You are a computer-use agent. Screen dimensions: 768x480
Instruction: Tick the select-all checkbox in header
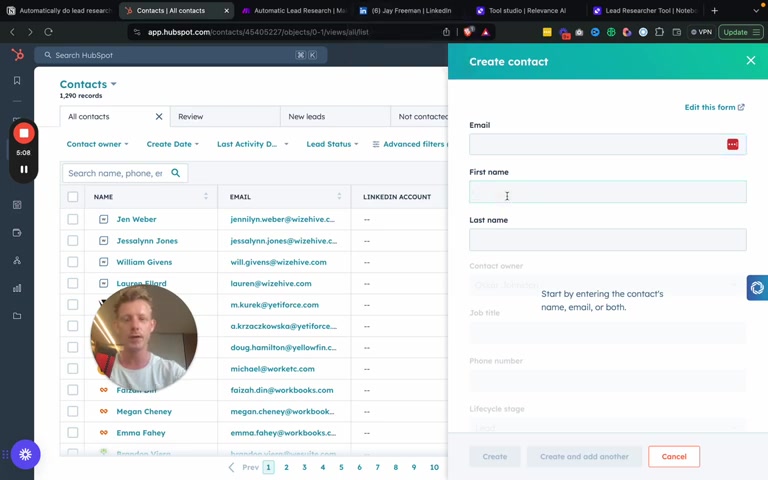(72, 197)
